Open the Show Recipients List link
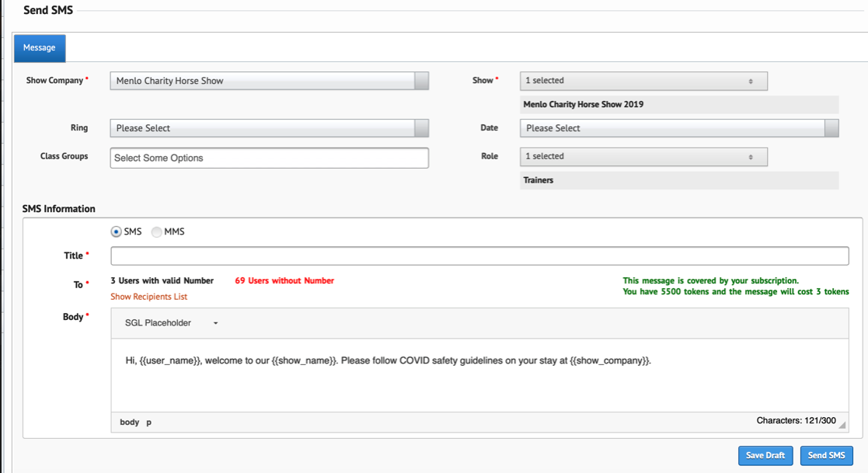This screenshot has width=868, height=473. (x=149, y=297)
